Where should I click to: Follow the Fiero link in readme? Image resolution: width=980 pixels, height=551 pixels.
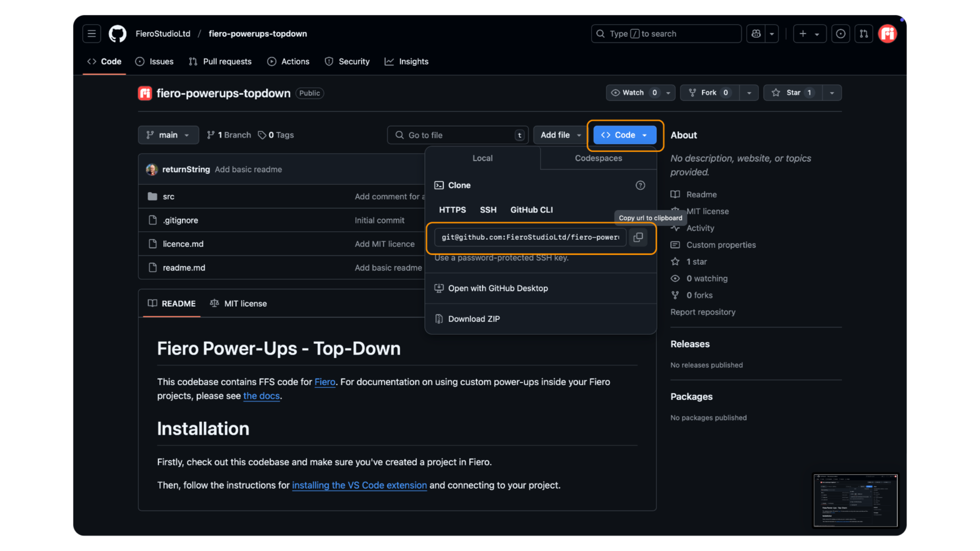(325, 382)
